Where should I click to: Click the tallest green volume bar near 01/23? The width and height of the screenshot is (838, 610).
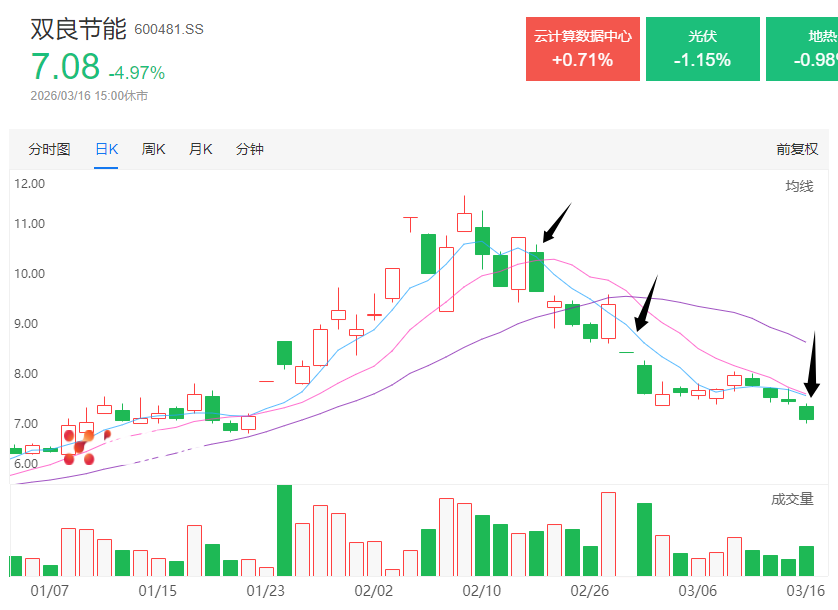(x=284, y=530)
